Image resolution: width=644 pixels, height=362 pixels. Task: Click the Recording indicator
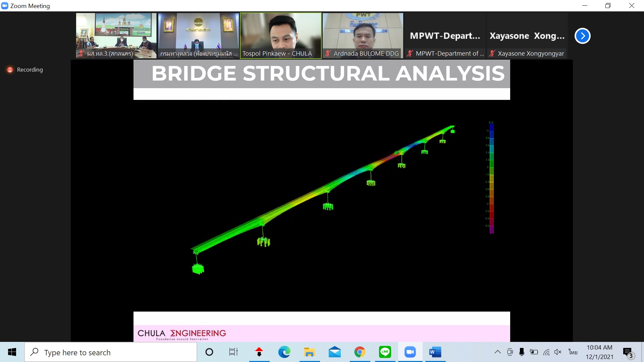25,70
